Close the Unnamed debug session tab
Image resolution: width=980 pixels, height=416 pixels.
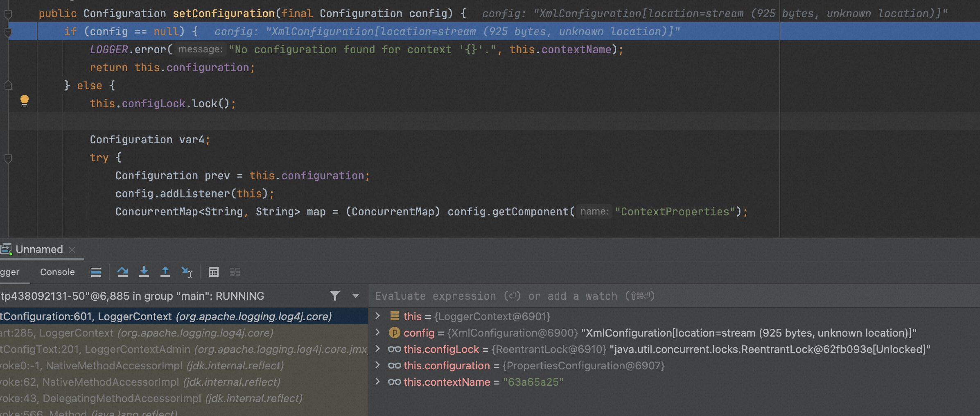(x=72, y=250)
